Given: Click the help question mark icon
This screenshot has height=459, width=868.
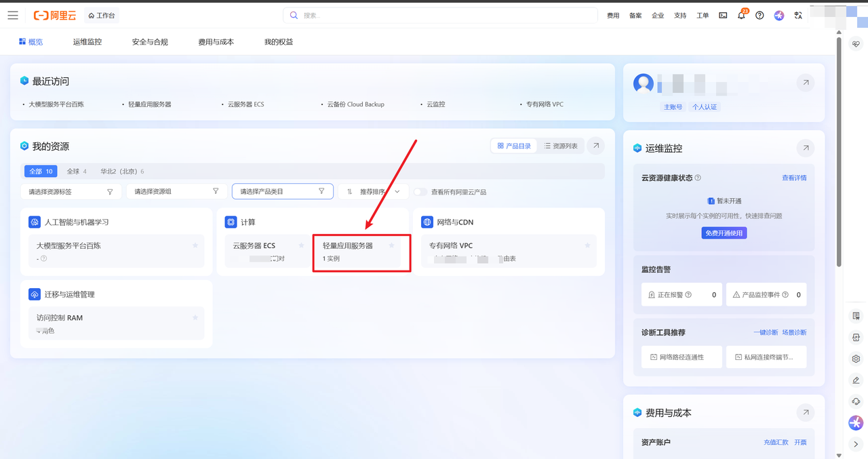Looking at the screenshot, I should (759, 15).
